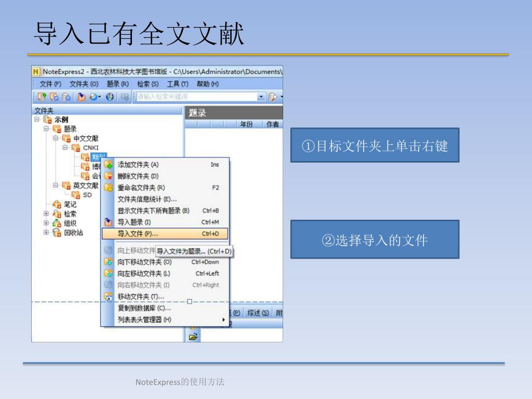Image resolution: width=532 pixels, height=399 pixels.
Task: Click the CNKI folder icon
Action: click(76, 148)
